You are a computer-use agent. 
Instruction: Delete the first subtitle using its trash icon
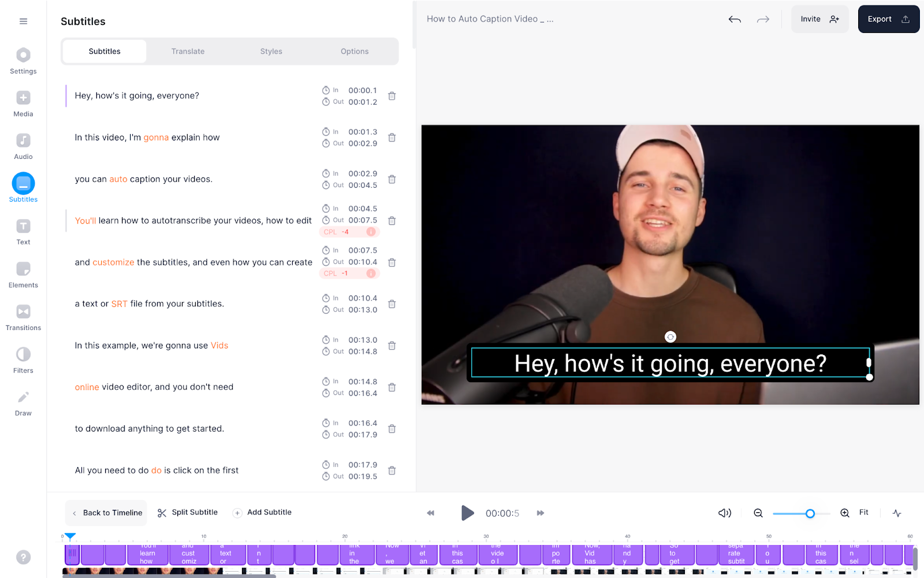pos(392,96)
